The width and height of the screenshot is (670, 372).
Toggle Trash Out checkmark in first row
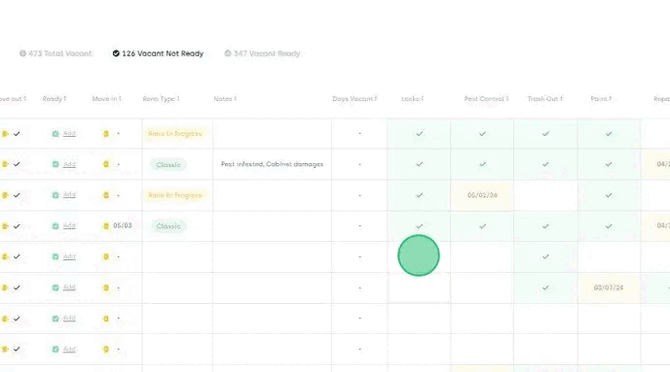[545, 134]
